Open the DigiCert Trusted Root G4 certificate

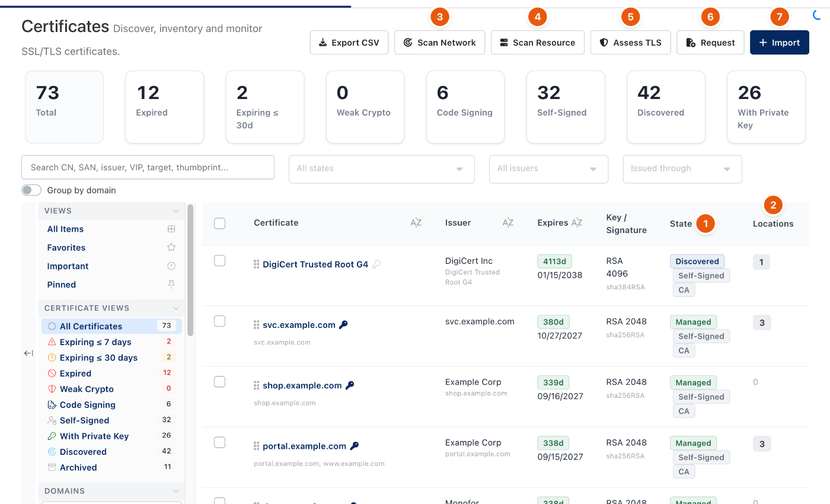click(315, 264)
